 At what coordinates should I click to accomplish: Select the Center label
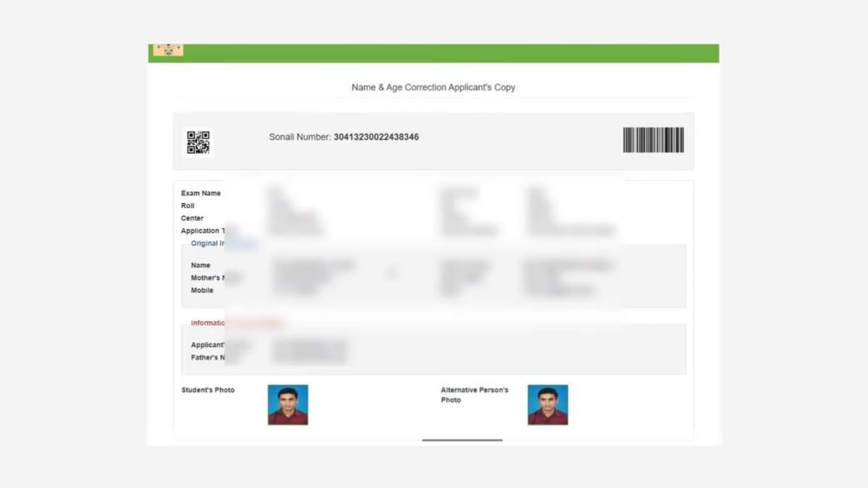192,218
